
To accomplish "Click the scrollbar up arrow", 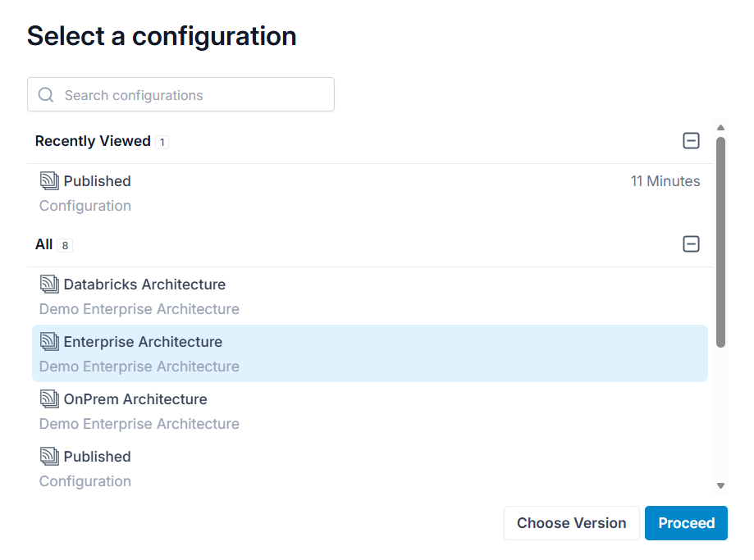I will pos(720,127).
